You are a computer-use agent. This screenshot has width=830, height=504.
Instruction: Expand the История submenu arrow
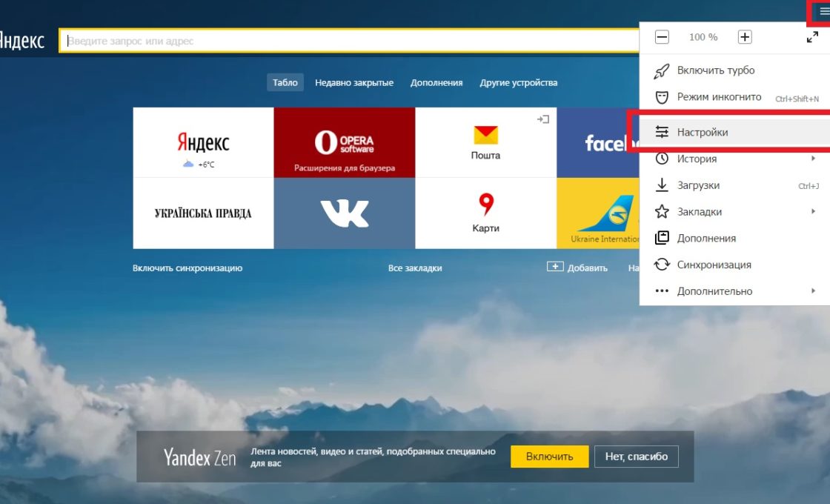(x=813, y=159)
